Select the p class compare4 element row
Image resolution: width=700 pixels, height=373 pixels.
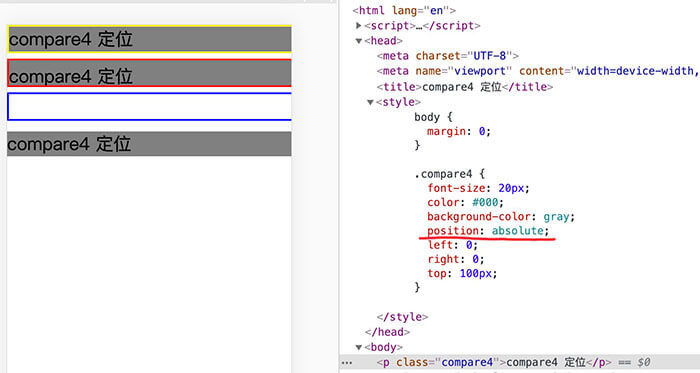pyautogui.click(x=520, y=362)
